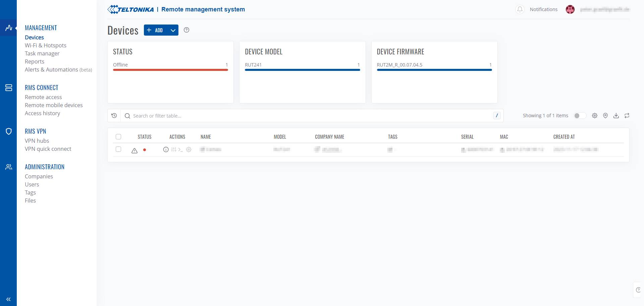Tick the select-all checkbox in table header
The width and height of the screenshot is (644, 306).
[x=118, y=137]
